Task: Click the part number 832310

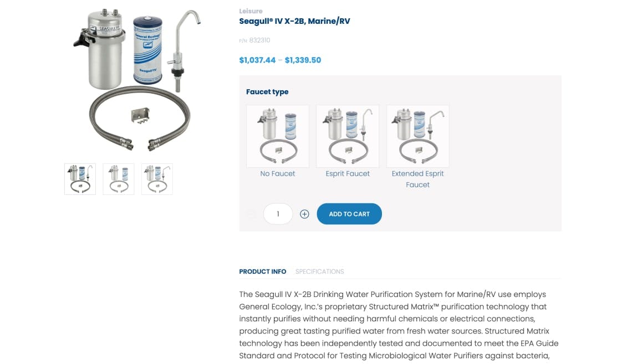Action: coord(259,40)
